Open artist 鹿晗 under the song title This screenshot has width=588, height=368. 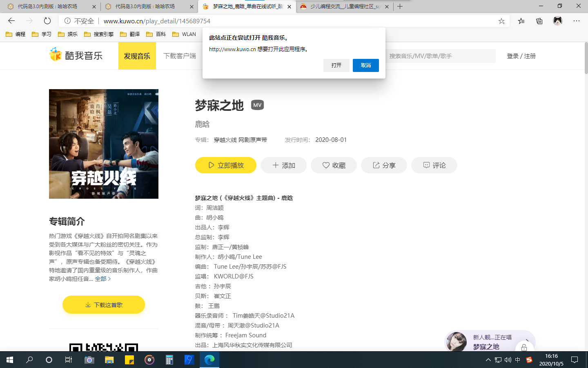pyautogui.click(x=202, y=124)
